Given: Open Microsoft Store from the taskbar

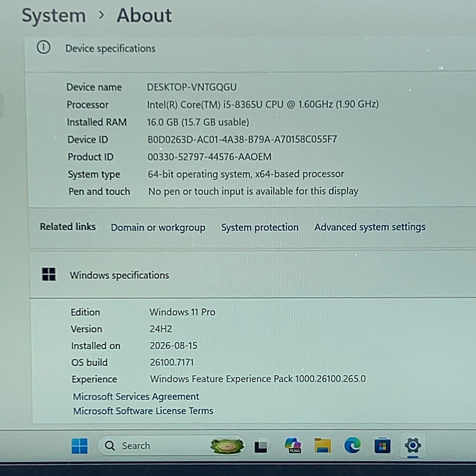Looking at the screenshot, I should click(382, 446).
